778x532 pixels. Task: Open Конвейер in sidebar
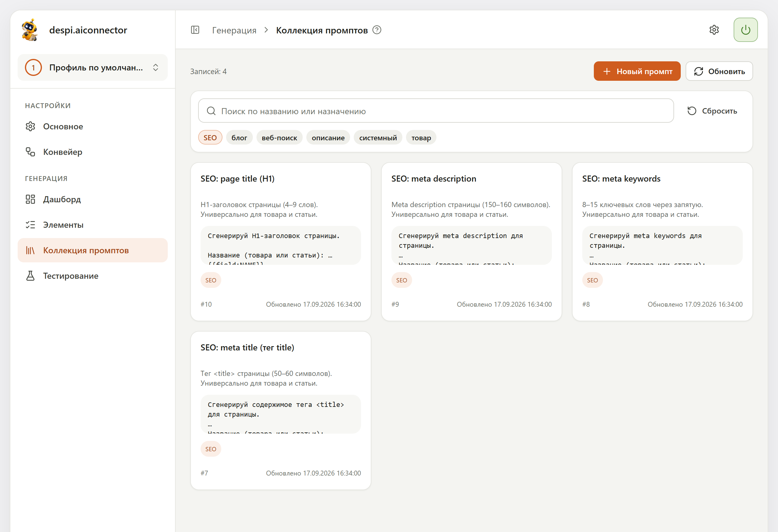pos(92,152)
